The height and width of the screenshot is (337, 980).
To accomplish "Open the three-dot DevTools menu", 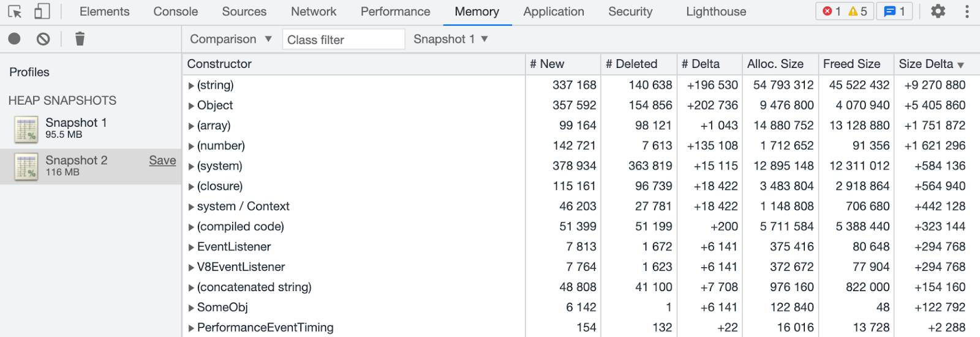I will pos(967,12).
